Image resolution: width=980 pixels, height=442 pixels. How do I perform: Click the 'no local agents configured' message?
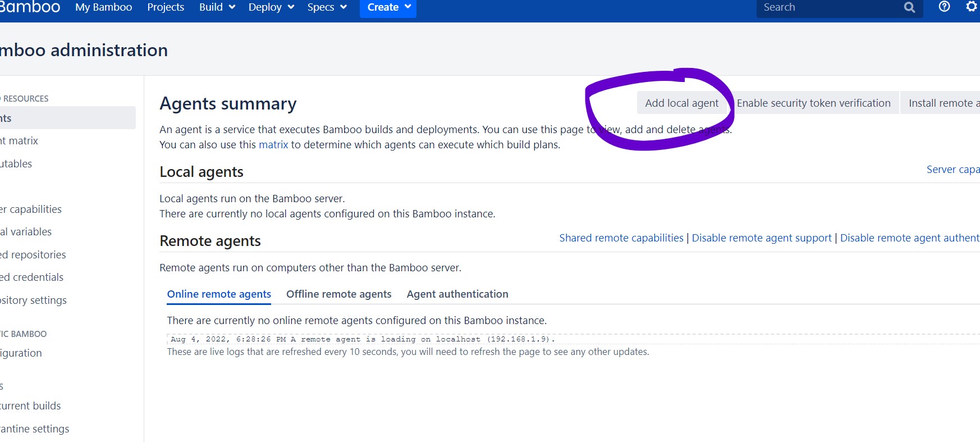(x=327, y=213)
